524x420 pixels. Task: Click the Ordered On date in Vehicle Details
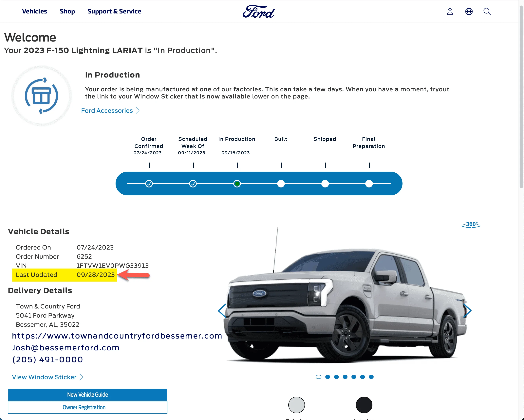(x=95, y=247)
